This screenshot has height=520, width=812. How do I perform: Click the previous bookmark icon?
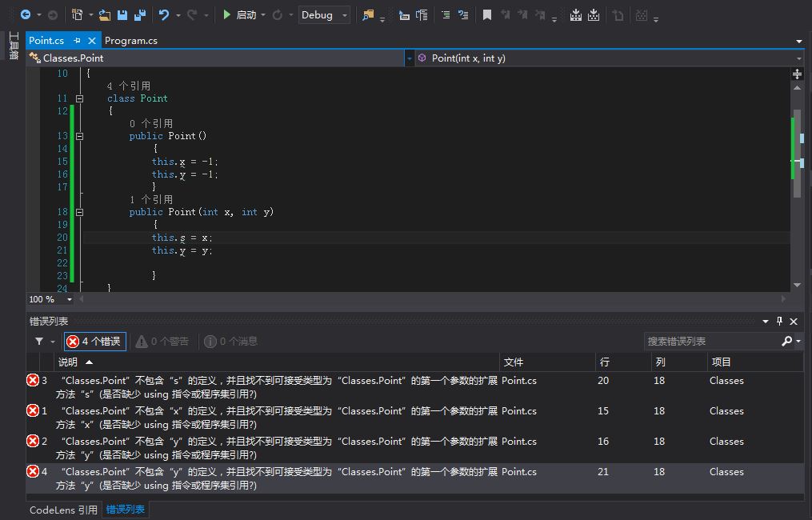click(505, 15)
